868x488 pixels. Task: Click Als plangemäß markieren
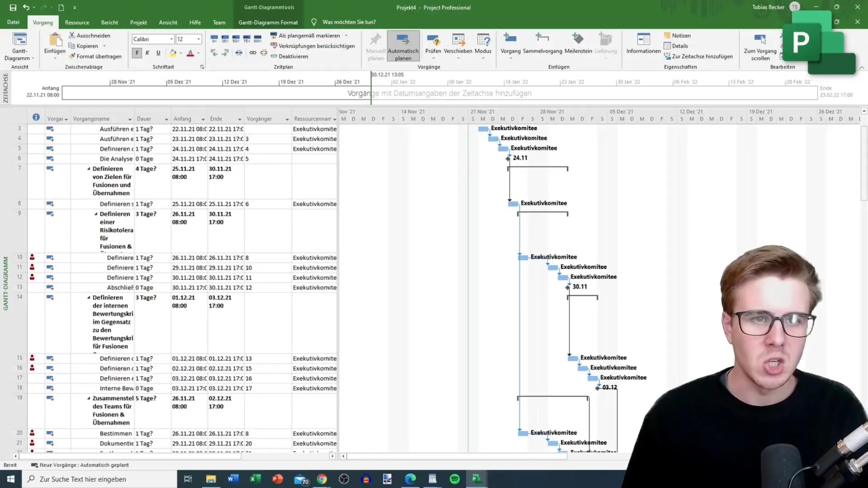pyautogui.click(x=305, y=35)
